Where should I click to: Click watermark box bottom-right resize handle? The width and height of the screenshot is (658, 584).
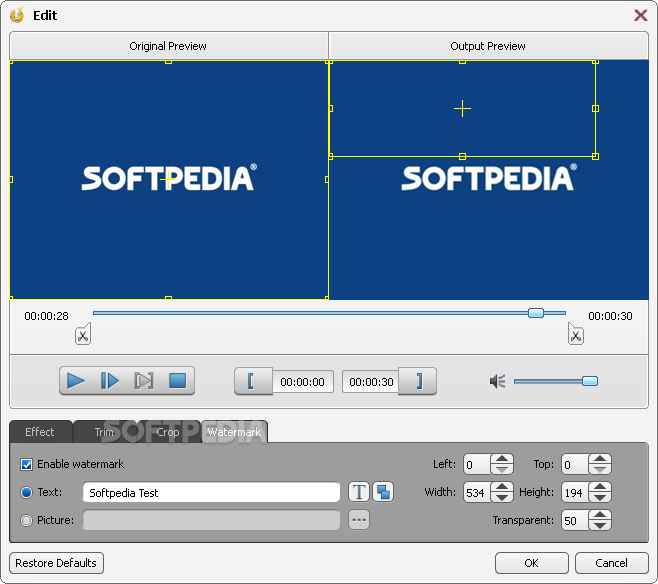[x=595, y=156]
